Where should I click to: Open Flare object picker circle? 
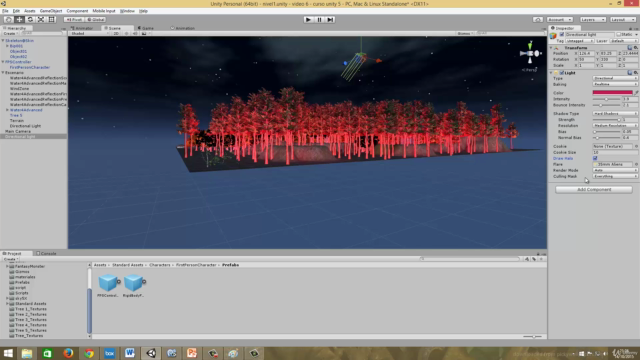(636, 164)
